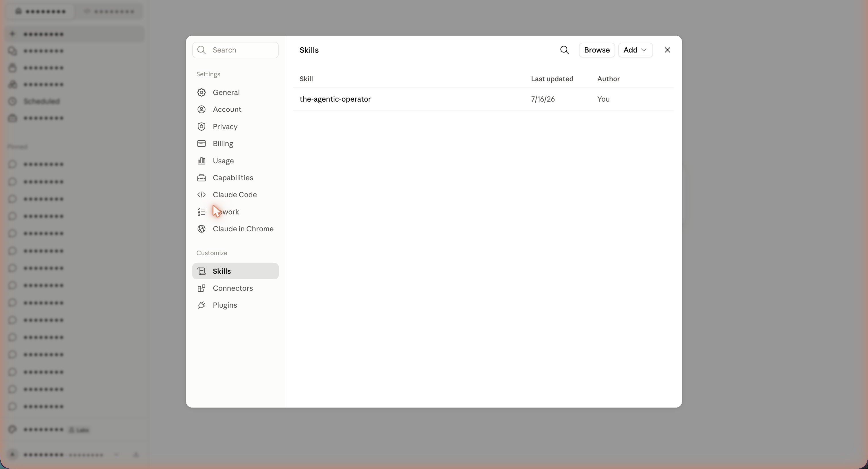This screenshot has width=868, height=469.
Task: Click the Connectors blocks icon
Action: [x=201, y=288]
